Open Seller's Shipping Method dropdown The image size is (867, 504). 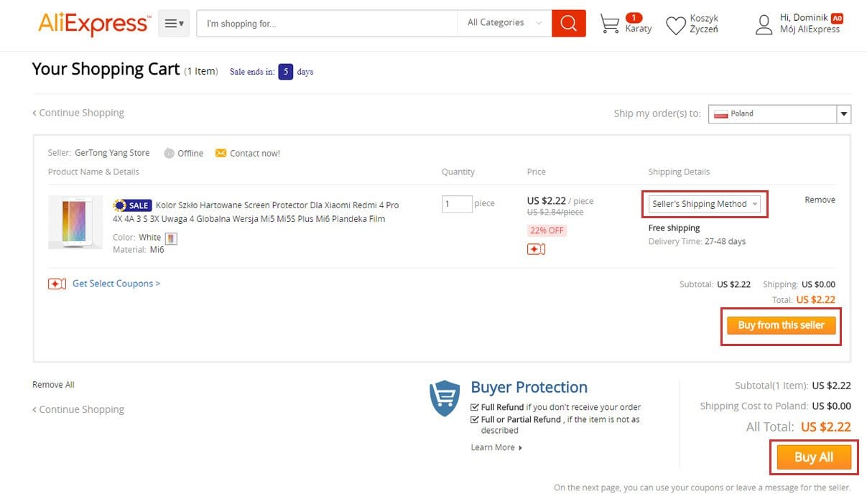coord(705,204)
